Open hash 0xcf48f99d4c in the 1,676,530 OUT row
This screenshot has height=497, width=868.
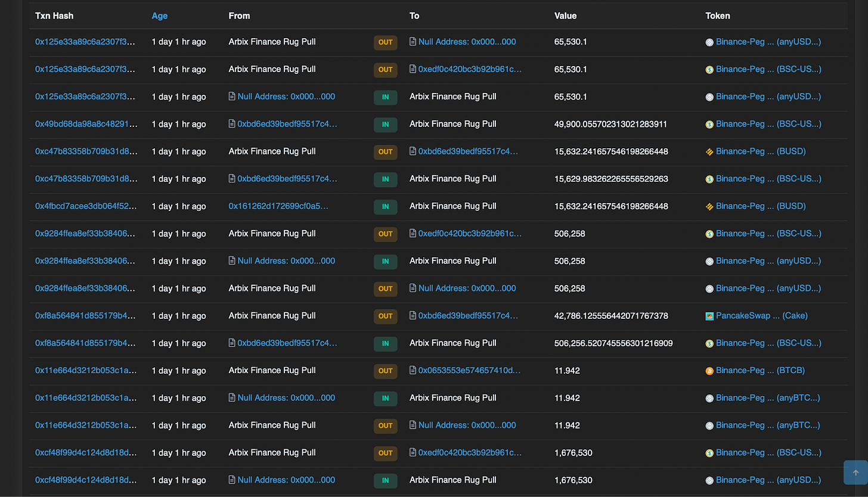coord(86,453)
